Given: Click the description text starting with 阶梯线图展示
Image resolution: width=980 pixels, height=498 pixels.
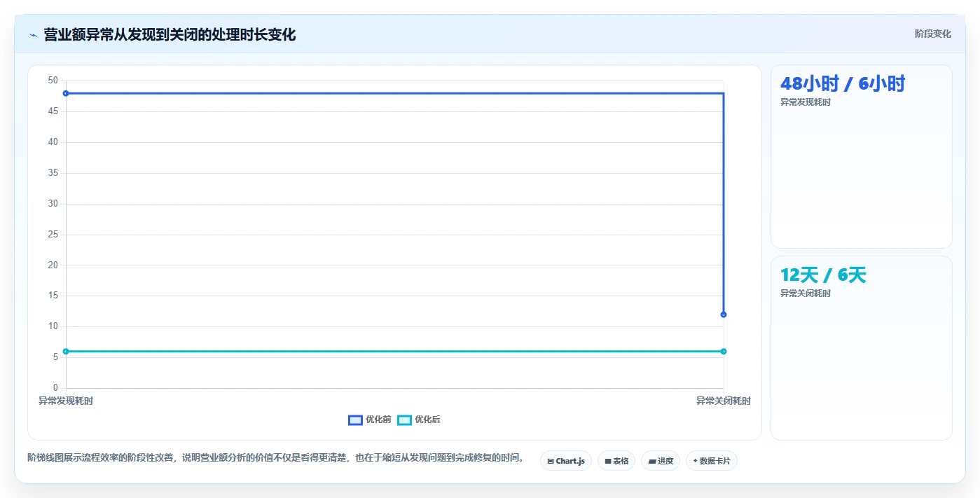Looking at the screenshot, I should 276,458.
